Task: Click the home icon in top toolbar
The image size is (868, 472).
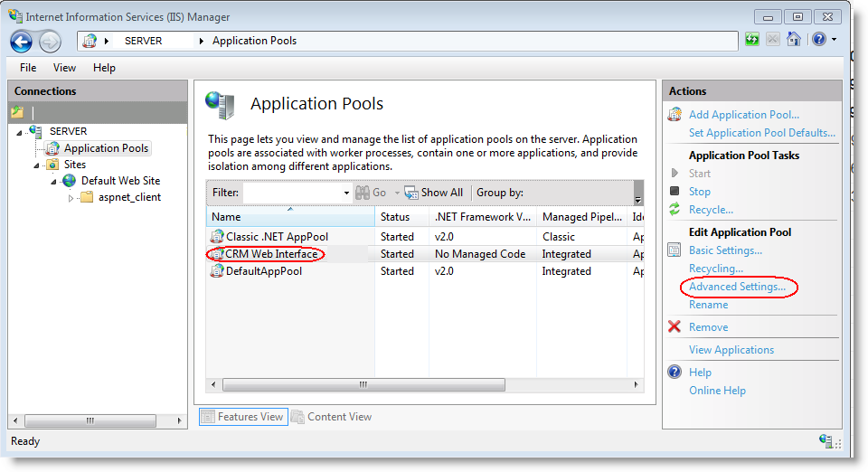Action: [794, 40]
